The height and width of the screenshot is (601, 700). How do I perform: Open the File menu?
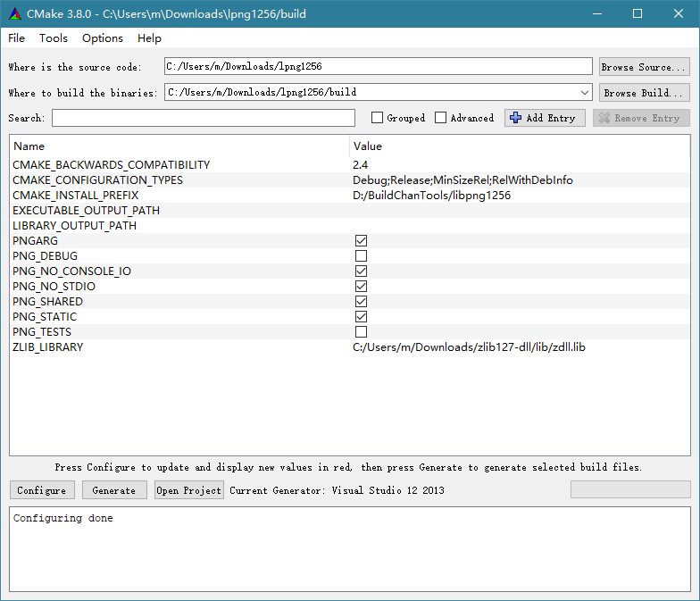coord(17,38)
